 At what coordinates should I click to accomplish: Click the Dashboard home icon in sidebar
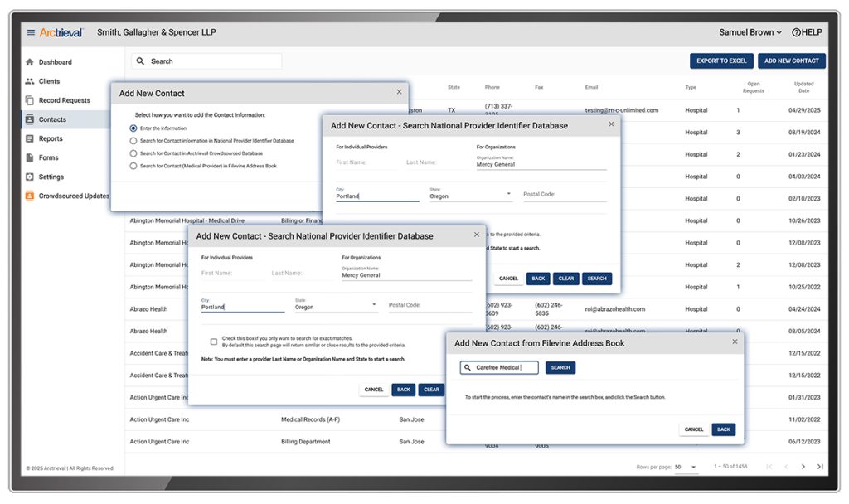point(30,62)
